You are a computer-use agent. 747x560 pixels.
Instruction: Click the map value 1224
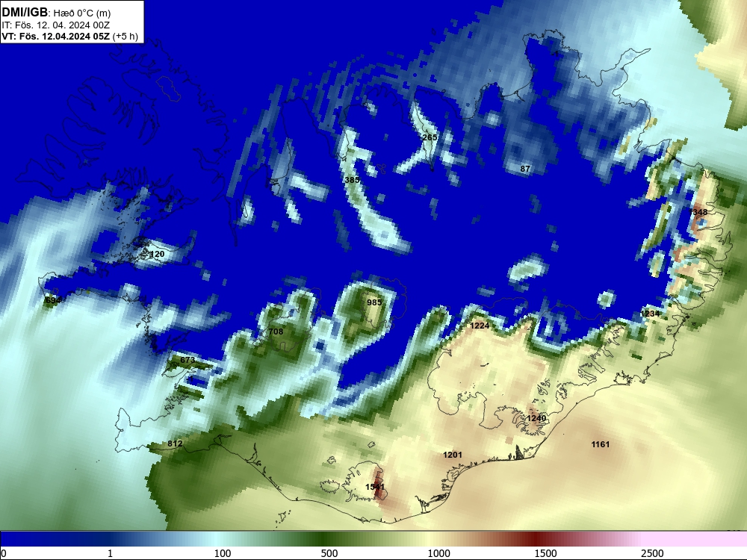480,326
